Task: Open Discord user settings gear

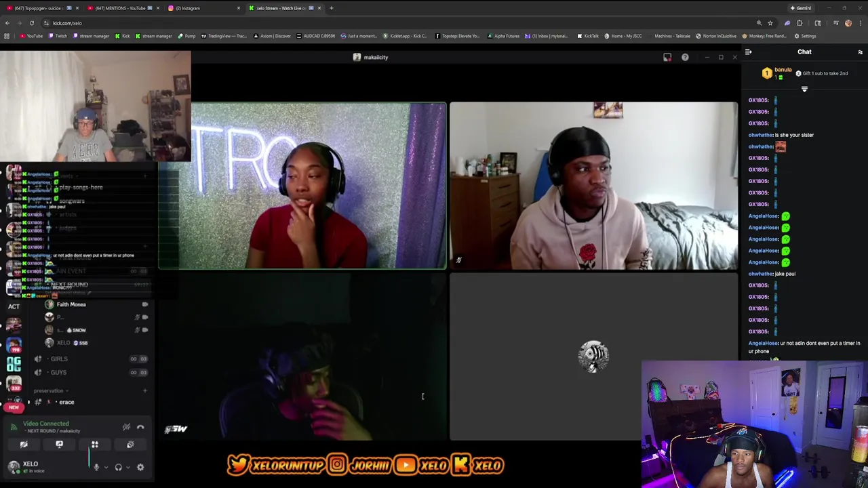Action: (140, 467)
